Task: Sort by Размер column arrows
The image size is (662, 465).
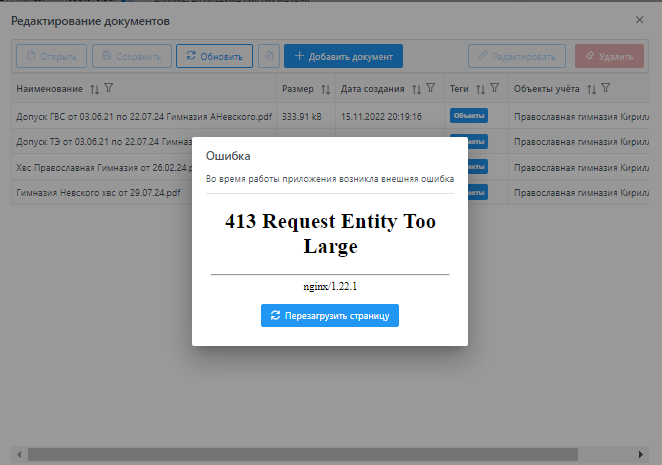Action: (x=325, y=89)
